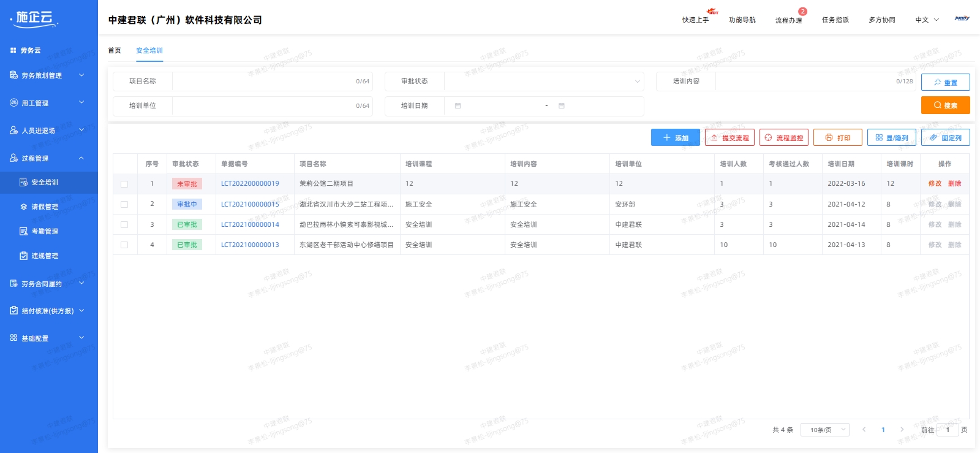
Task: Open 功能导航 in top navigation
Action: pyautogui.click(x=742, y=20)
